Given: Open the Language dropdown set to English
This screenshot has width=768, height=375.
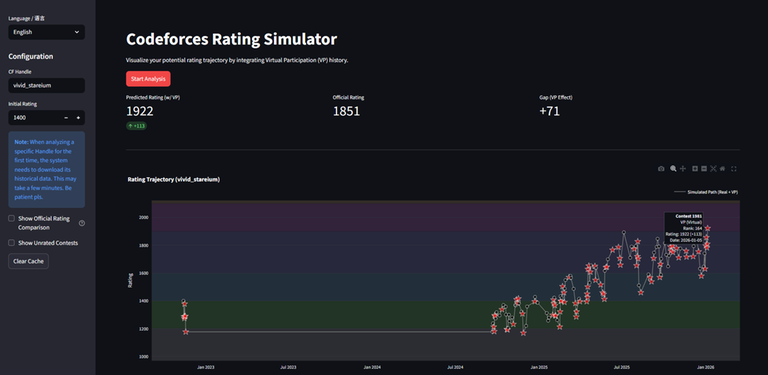Looking at the screenshot, I should pyautogui.click(x=47, y=32).
